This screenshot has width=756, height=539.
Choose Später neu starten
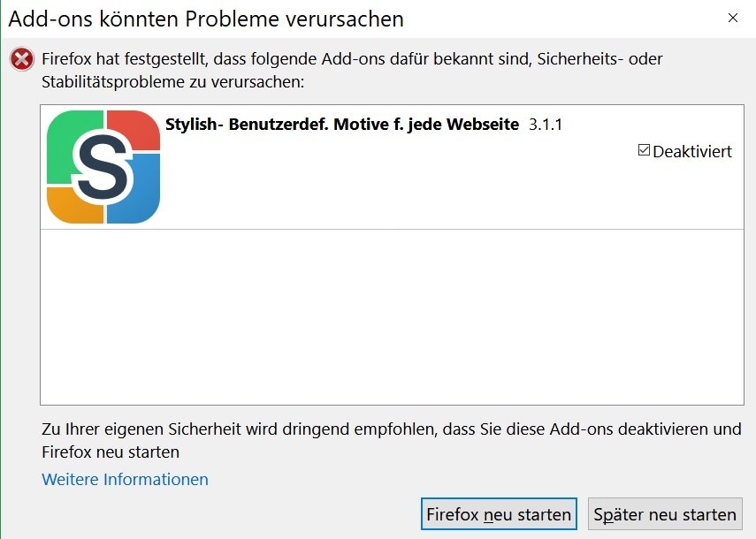(x=665, y=514)
